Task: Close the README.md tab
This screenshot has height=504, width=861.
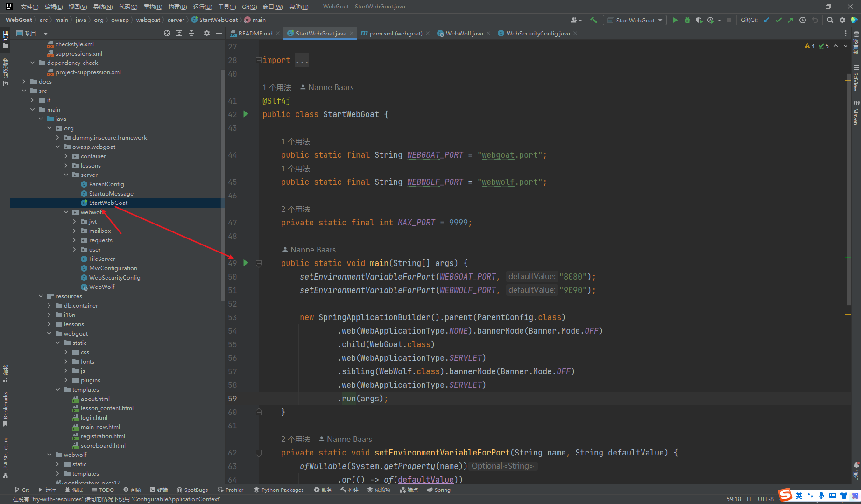Action: [x=278, y=33]
